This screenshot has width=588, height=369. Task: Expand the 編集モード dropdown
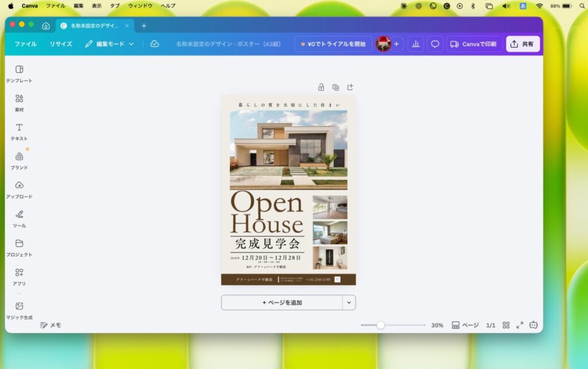click(109, 44)
